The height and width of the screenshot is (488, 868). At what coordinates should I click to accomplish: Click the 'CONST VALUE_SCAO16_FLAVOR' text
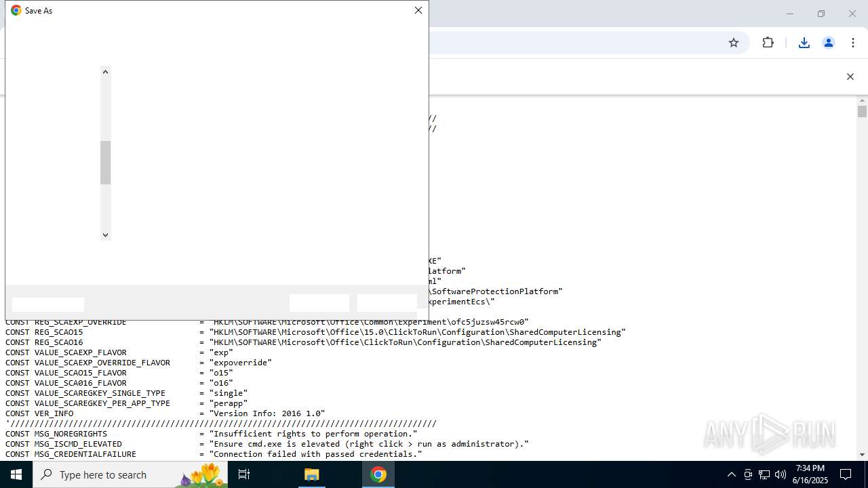[66, 383]
